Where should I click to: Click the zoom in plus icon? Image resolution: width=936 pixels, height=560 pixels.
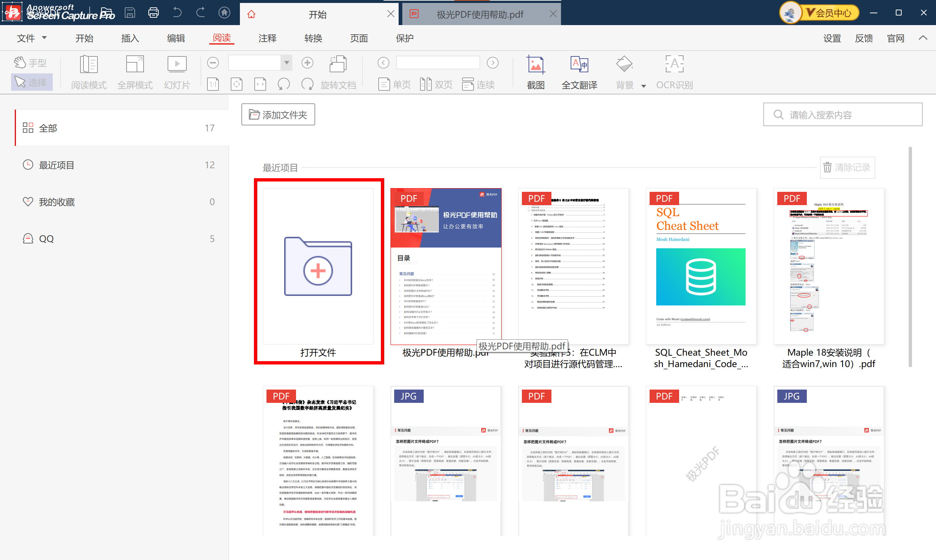pos(307,63)
